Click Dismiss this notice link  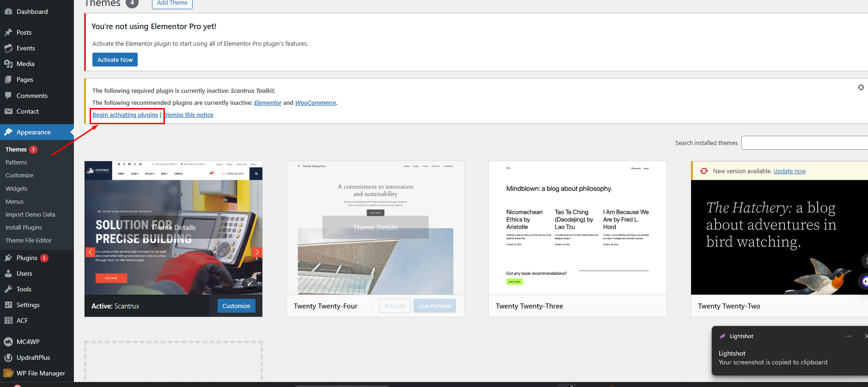189,115
